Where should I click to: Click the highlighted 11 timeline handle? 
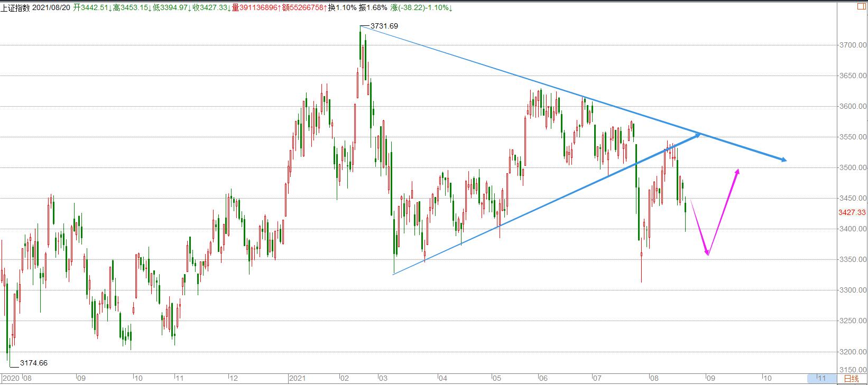coord(821,378)
